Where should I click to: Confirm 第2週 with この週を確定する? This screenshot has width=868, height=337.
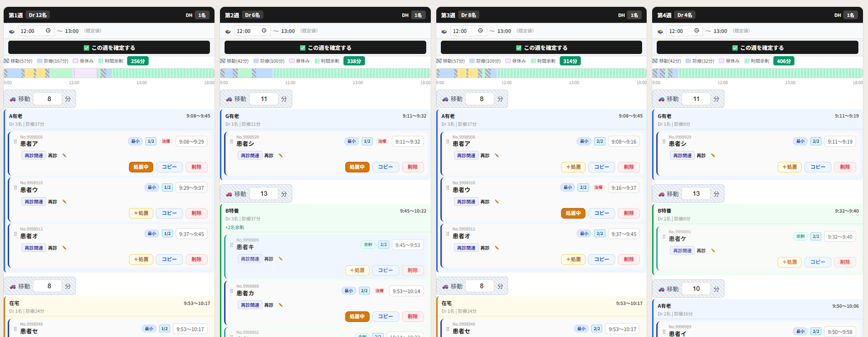point(325,47)
